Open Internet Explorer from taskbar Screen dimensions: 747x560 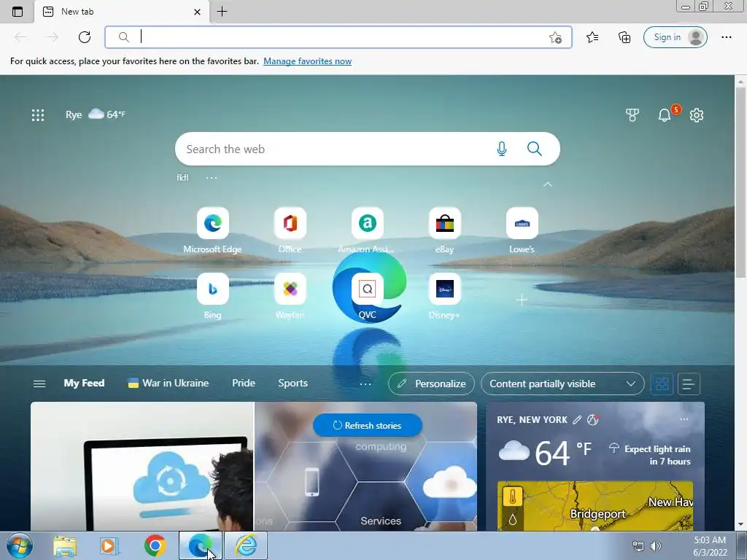tap(247, 545)
